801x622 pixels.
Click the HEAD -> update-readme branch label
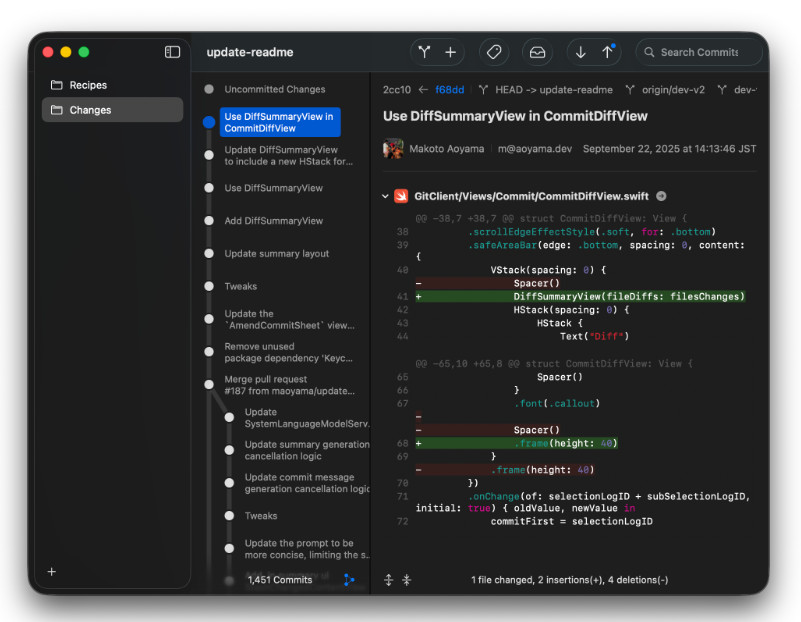pyautogui.click(x=554, y=90)
